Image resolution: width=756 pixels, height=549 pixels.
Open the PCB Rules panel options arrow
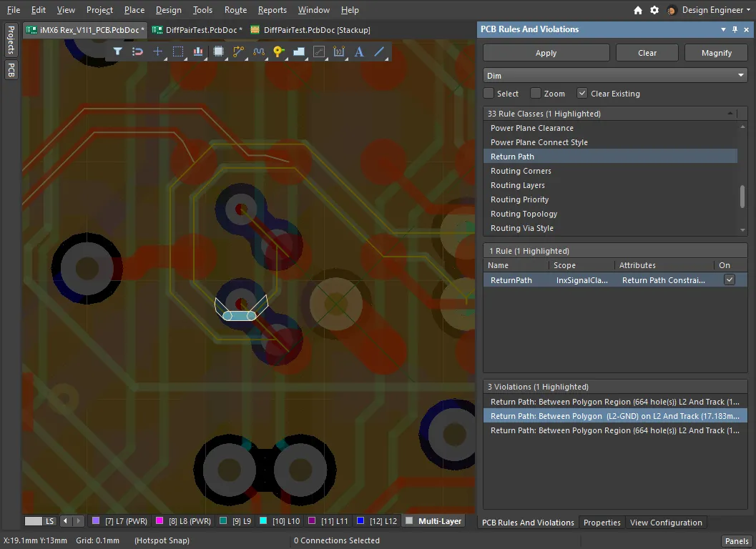723,29
